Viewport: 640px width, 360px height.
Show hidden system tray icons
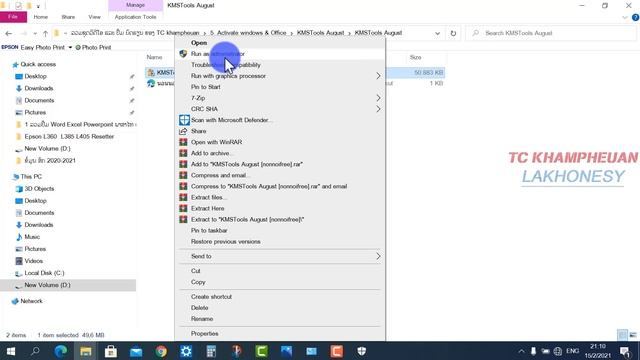[521, 351]
